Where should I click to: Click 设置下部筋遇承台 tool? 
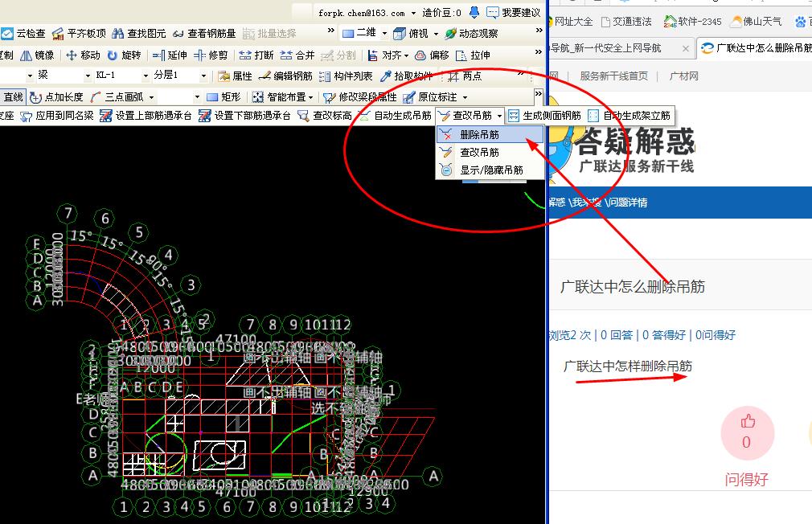pyautogui.click(x=244, y=116)
